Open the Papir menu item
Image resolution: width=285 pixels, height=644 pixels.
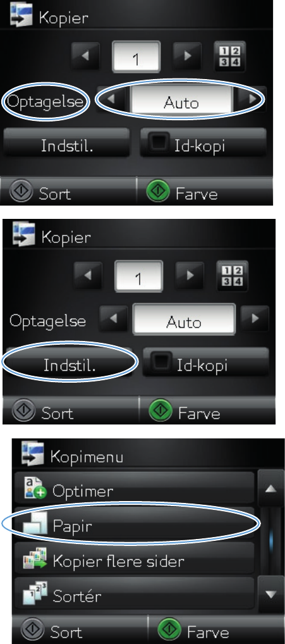pyautogui.click(x=134, y=525)
